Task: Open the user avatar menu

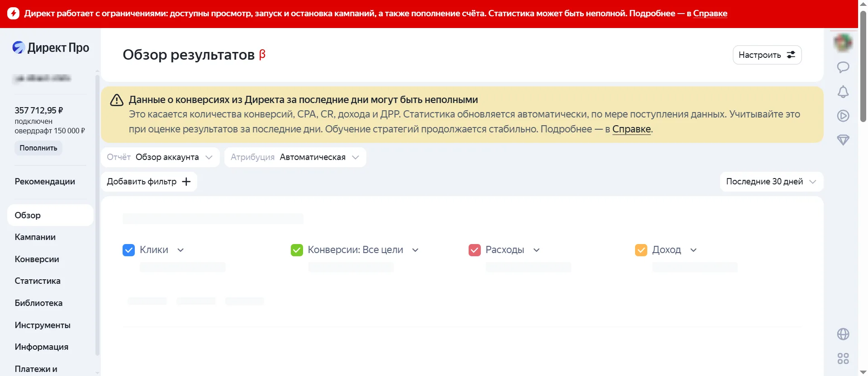Action: click(x=843, y=43)
